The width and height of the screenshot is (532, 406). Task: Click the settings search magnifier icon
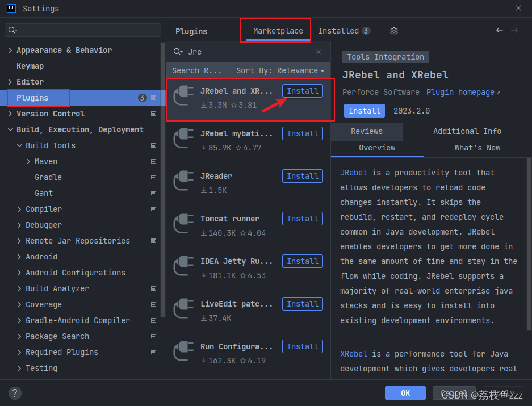[x=12, y=30]
